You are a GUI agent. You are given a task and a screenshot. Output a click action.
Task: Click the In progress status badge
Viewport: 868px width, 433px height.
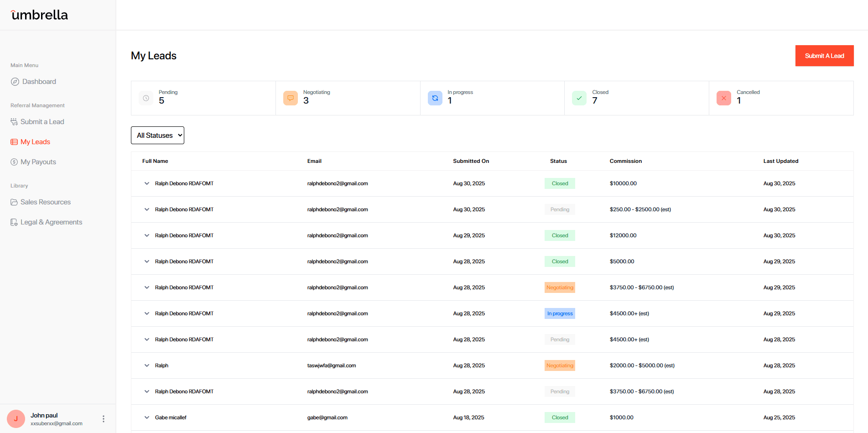pyautogui.click(x=560, y=313)
